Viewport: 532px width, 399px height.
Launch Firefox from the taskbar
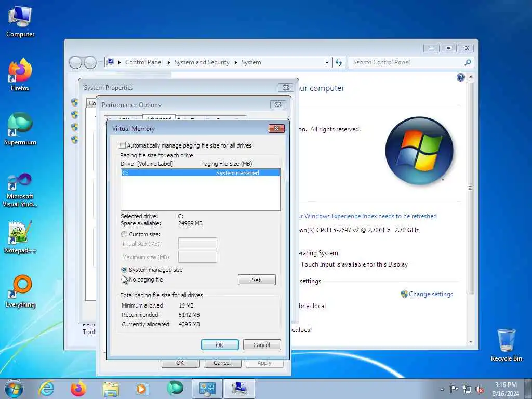78,389
